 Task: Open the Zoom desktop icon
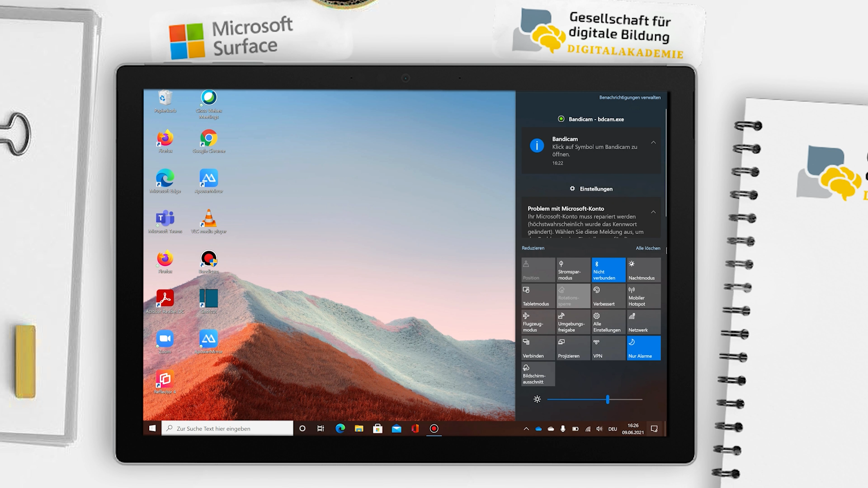165,342
